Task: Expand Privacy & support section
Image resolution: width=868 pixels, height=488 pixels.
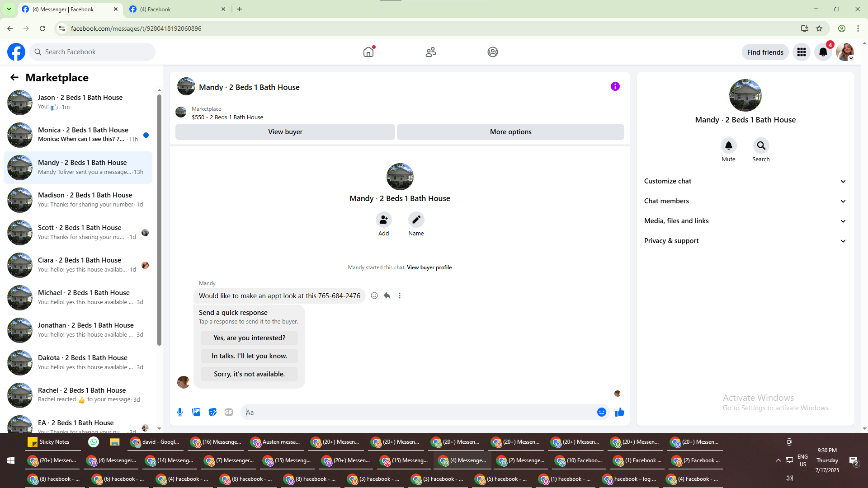Action: (x=745, y=241)
